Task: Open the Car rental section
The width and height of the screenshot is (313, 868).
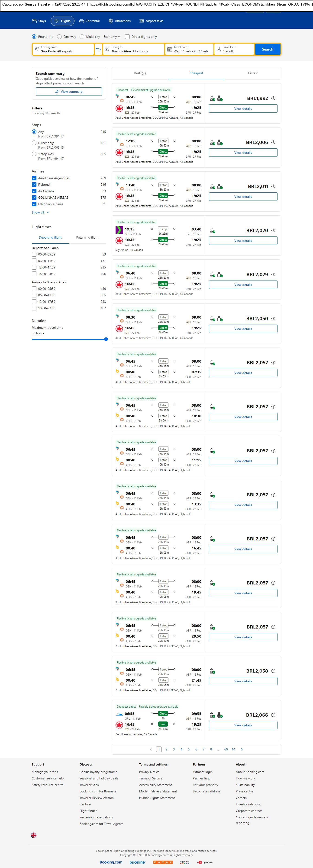Action: 89,21
